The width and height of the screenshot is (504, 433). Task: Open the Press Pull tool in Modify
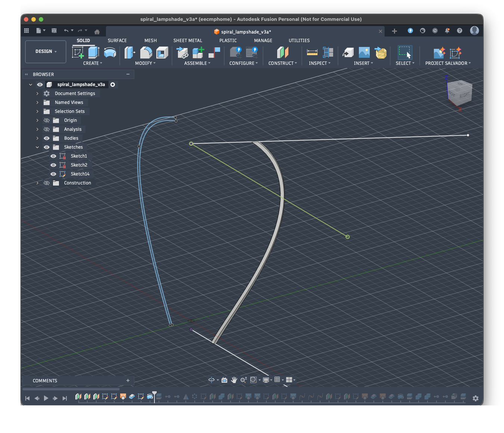click(x=129, y=53)
